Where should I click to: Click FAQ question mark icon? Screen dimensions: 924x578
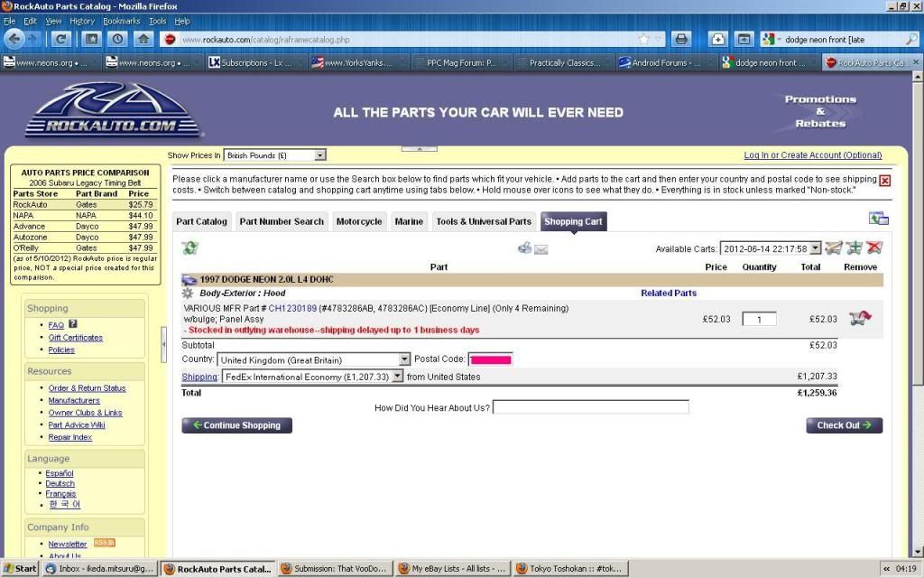[73, 324]
